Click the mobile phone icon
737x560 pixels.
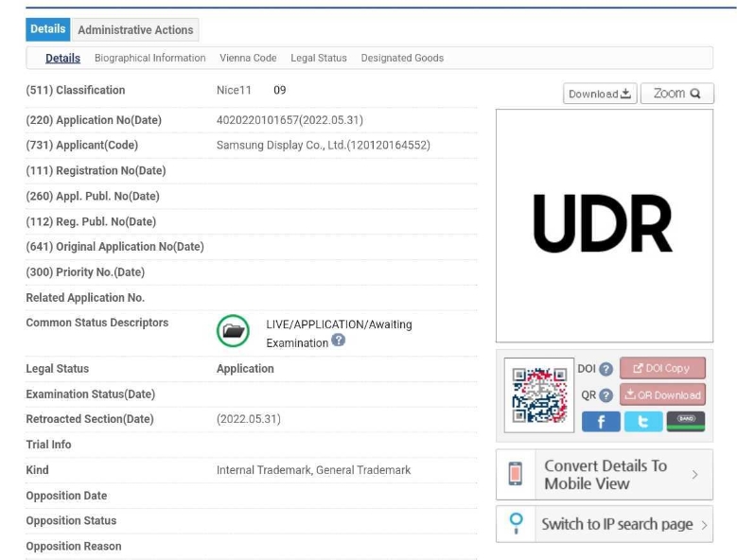(516, 474)
